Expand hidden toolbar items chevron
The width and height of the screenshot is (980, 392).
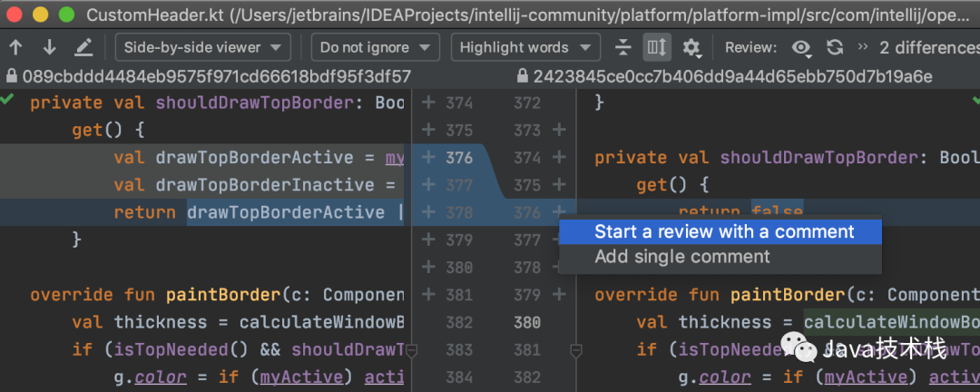[863, 47]
